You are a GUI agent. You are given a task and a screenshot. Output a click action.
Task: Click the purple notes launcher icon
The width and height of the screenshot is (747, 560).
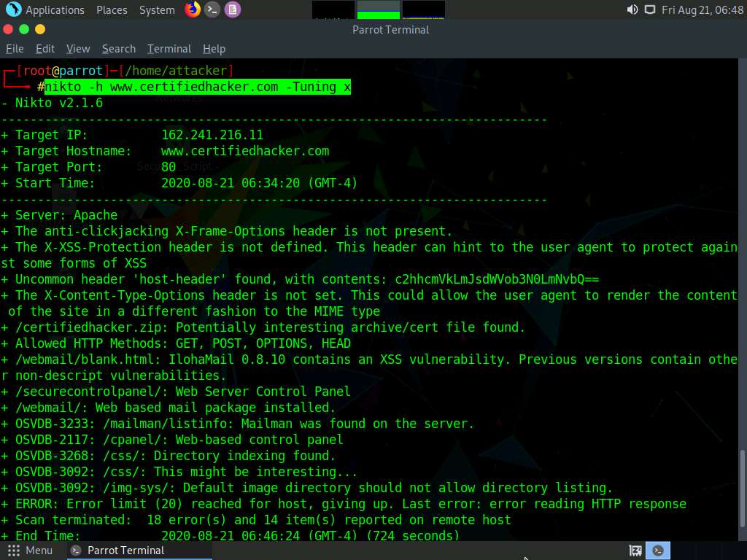point(233,9)
